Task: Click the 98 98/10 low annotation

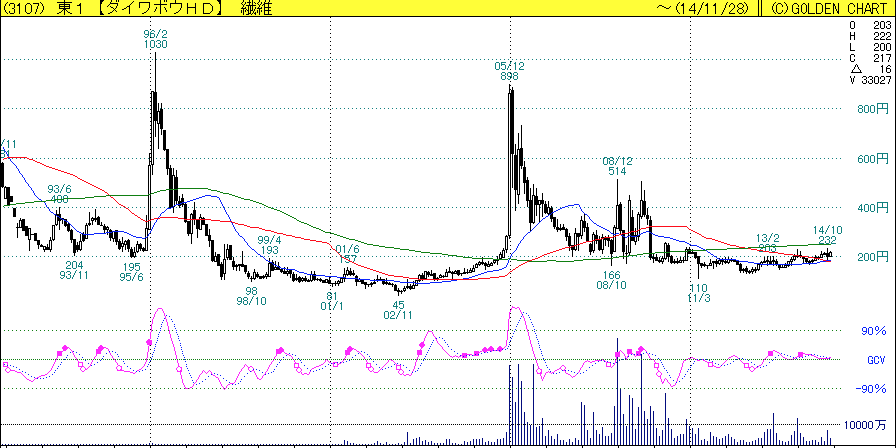Action: [252, 296]
